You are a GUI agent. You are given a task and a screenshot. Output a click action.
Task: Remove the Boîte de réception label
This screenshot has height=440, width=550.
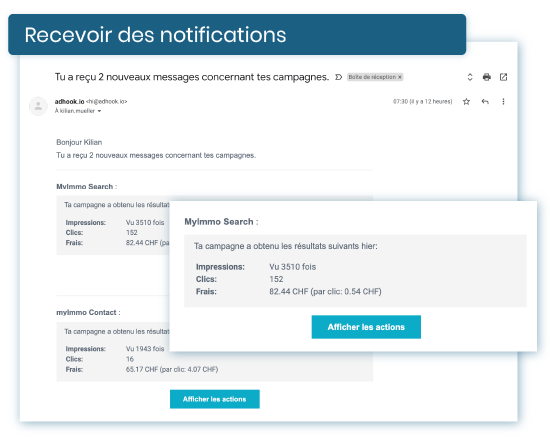(400, 77)
